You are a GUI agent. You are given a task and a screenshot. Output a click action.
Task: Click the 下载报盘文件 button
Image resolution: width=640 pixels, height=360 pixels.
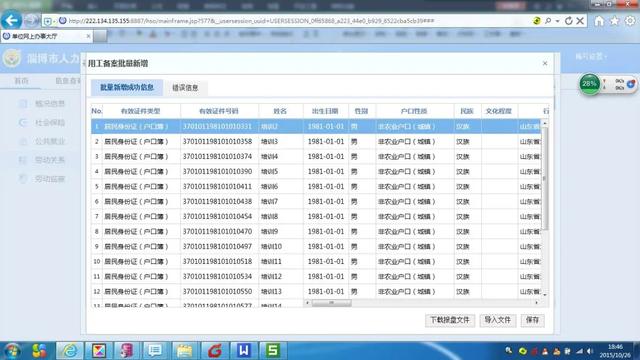click(x=450, y=320)
